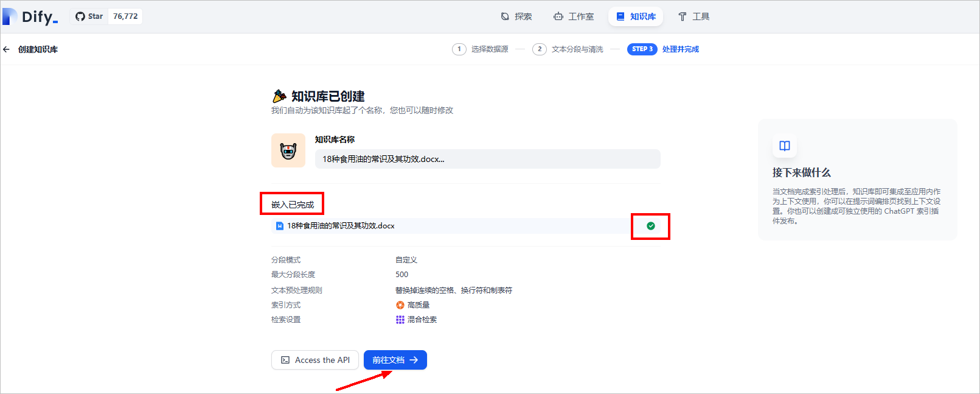Click the 检索设置 label

(x=286, y=320)
